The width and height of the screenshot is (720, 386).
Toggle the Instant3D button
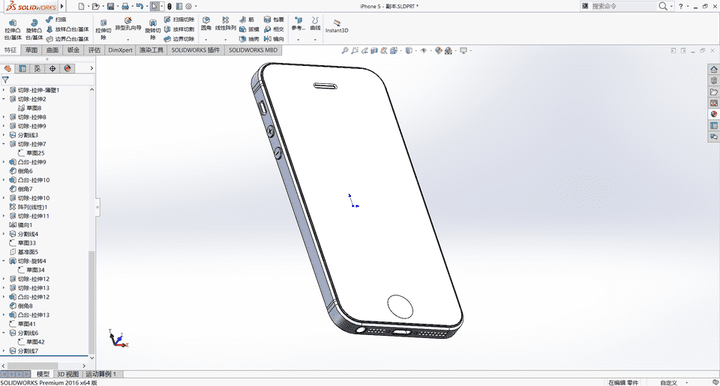337,26
